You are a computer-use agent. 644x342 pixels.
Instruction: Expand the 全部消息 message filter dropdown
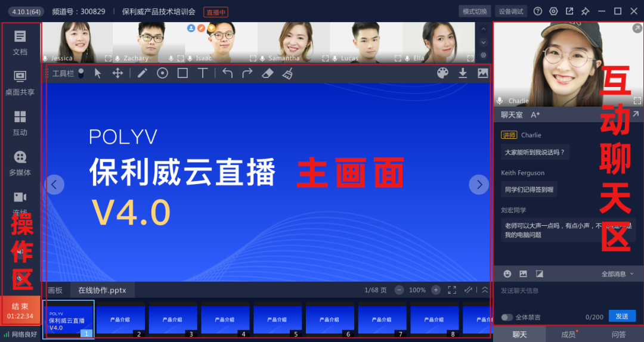point(618,274)
